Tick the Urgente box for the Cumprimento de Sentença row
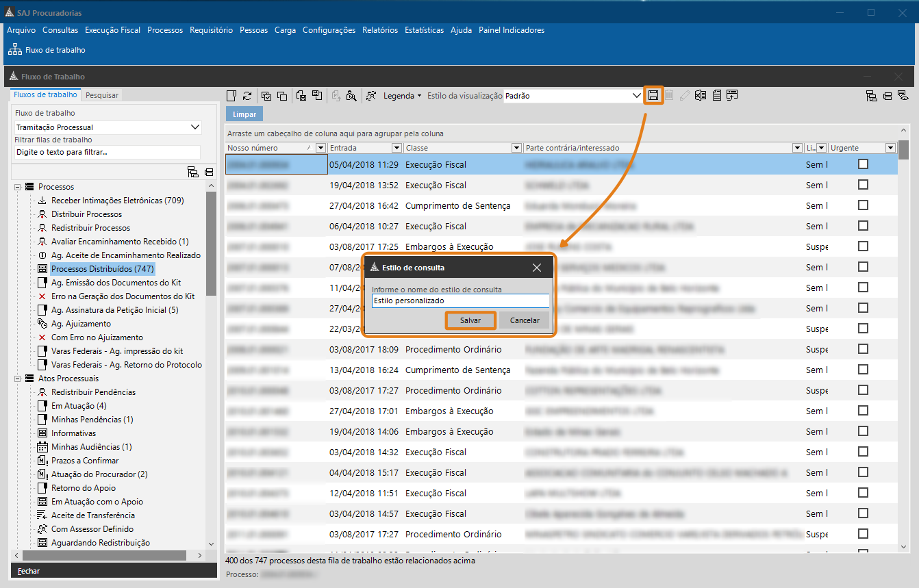The image size is (919, 588). [863, 205]
